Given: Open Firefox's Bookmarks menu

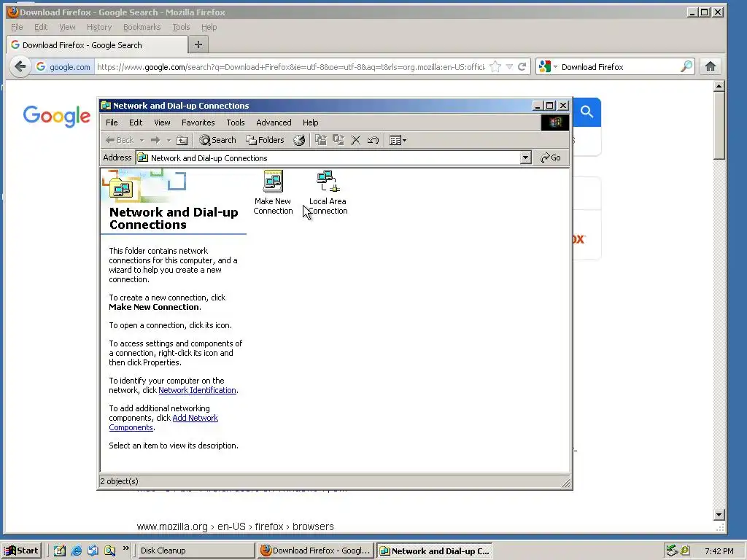Looking at the screenshot, I should point(142,27).
